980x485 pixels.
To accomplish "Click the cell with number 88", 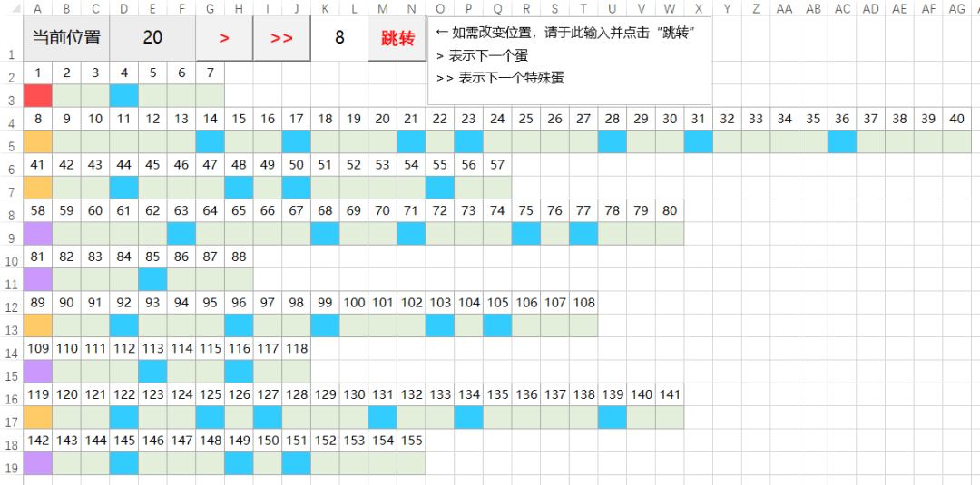I will point(239,257).
